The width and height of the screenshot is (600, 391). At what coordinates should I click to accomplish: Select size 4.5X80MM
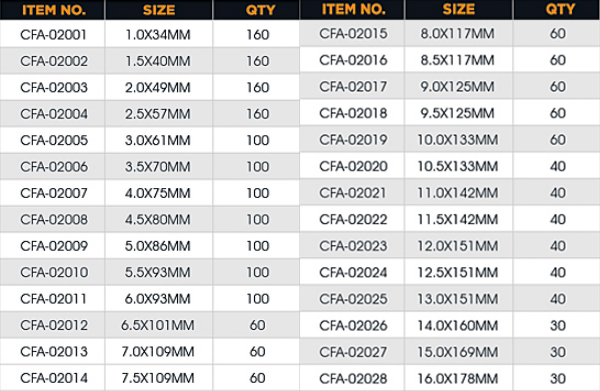(x=158, y=220)
